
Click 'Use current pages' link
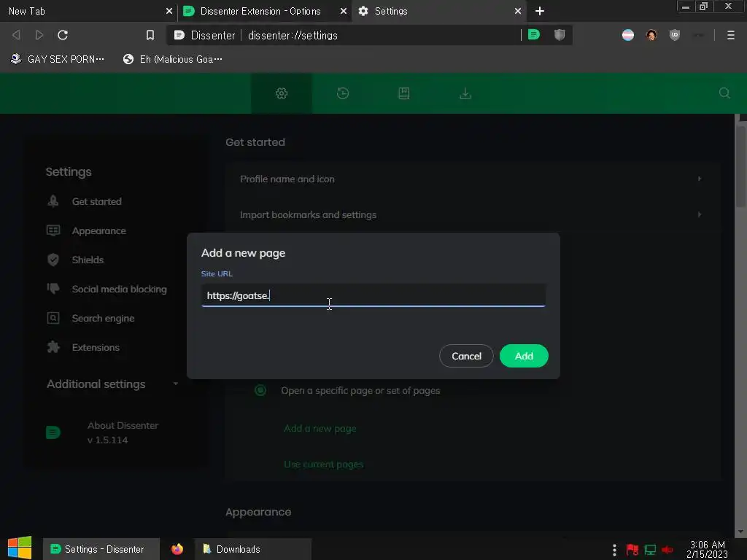323,464
